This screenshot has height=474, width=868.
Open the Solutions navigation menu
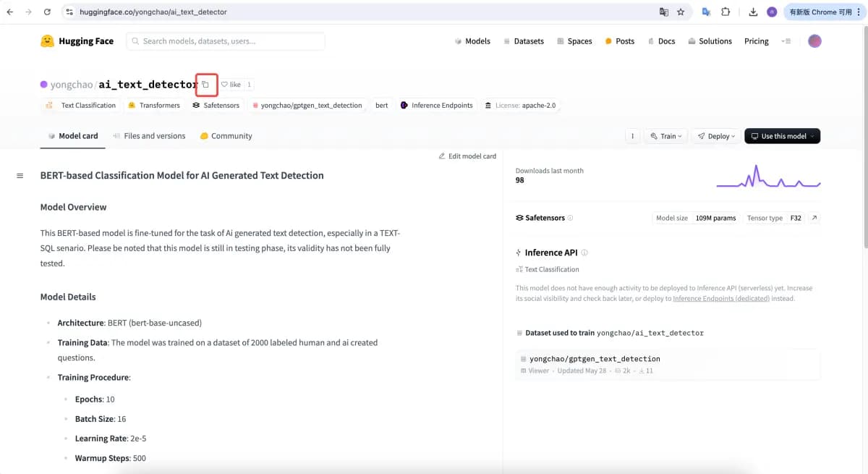coord(710,41)
